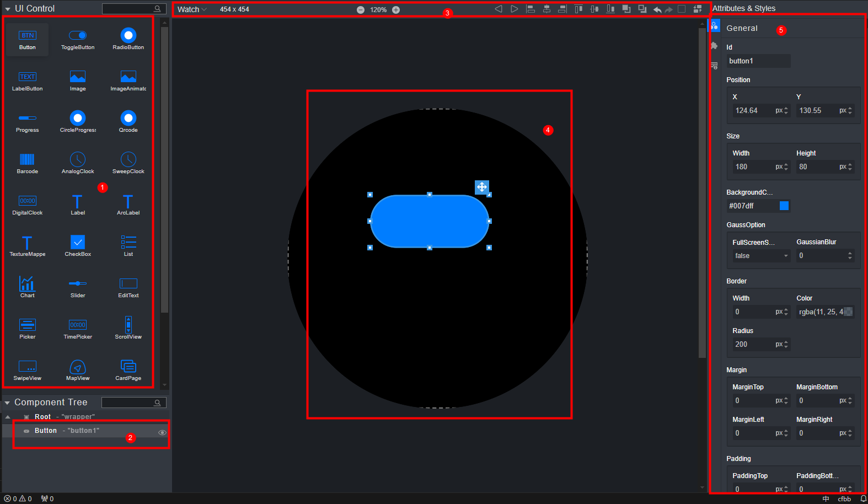Hide button1 using the eye icon
The height and width of the screenshot is (504, 868).
tap(162, 433)
